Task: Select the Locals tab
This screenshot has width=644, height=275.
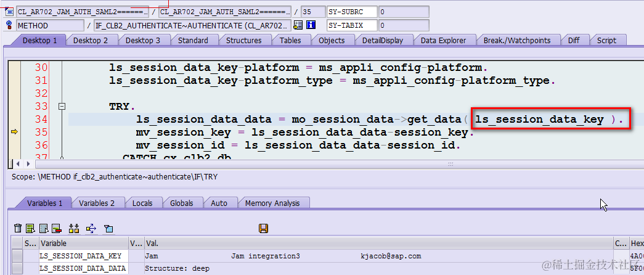Action: tap(142, 203)
